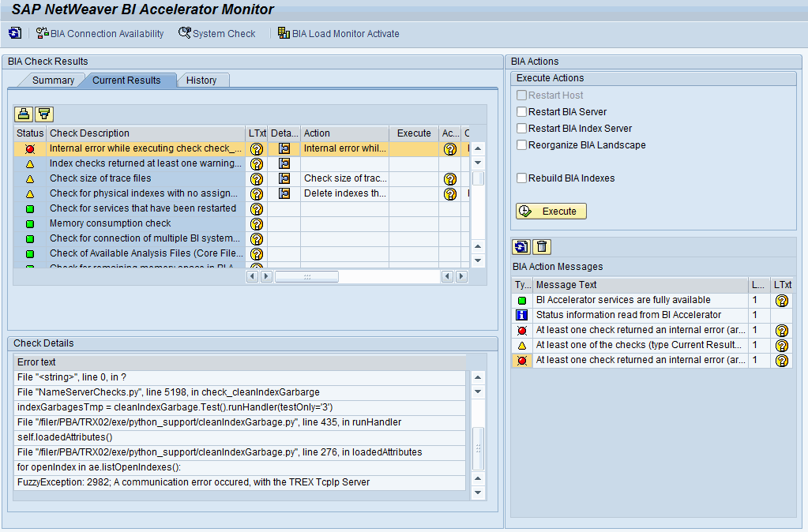
Task: Show details for Index checks warning row
Action: (284, 163)
